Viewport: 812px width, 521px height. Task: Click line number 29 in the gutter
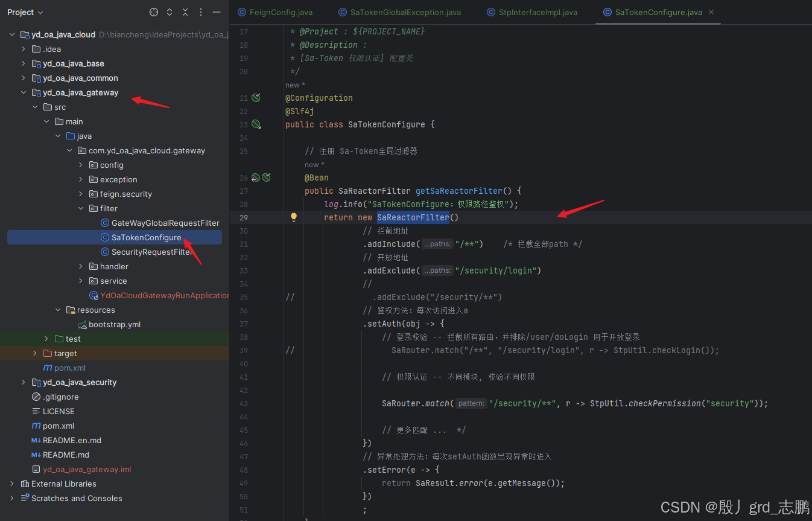click(244, 217)
